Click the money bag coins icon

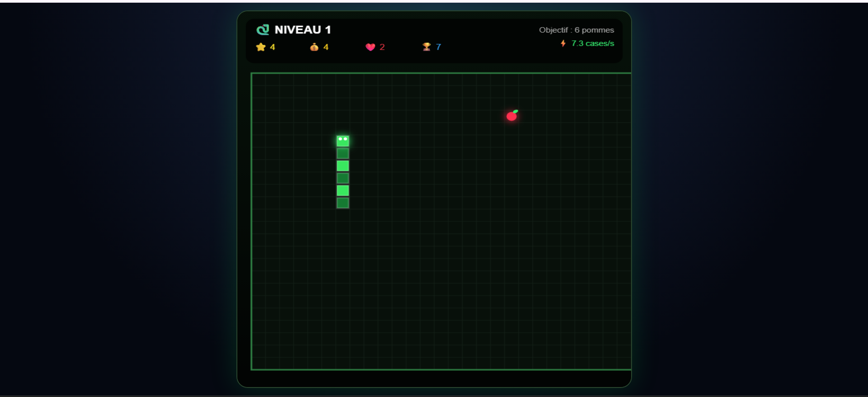tap(314, 47)
